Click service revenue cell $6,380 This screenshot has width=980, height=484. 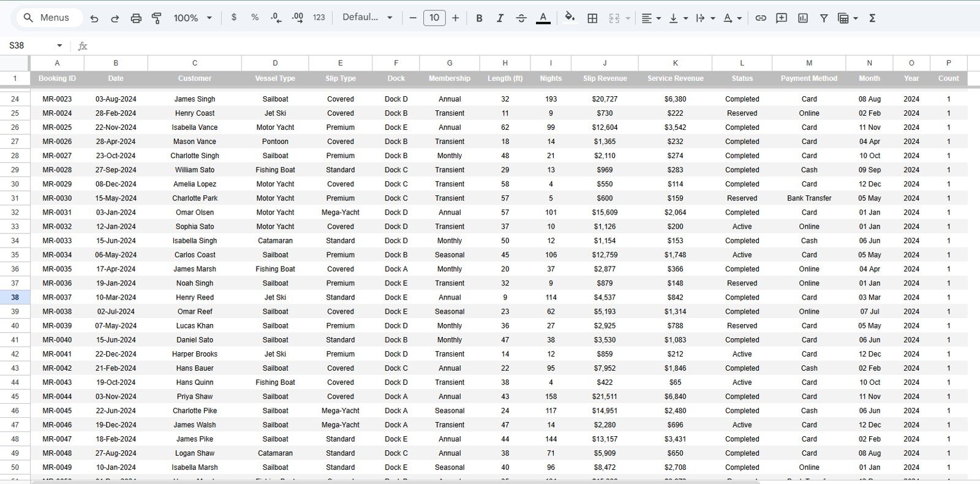coord(675,99)
